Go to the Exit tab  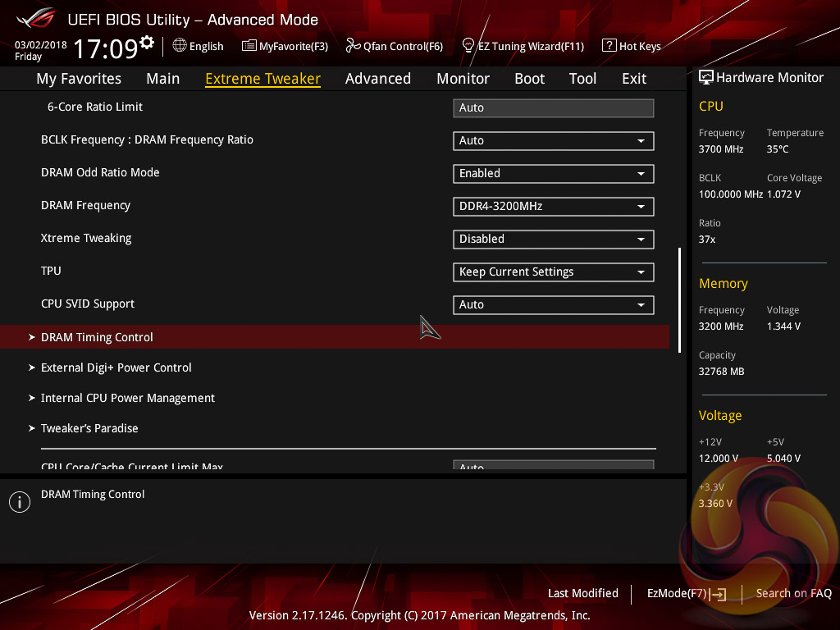(634, 79)
